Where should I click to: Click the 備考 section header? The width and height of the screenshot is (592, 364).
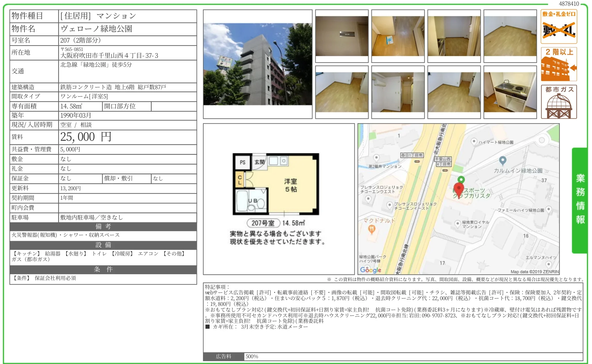point(103,226)
